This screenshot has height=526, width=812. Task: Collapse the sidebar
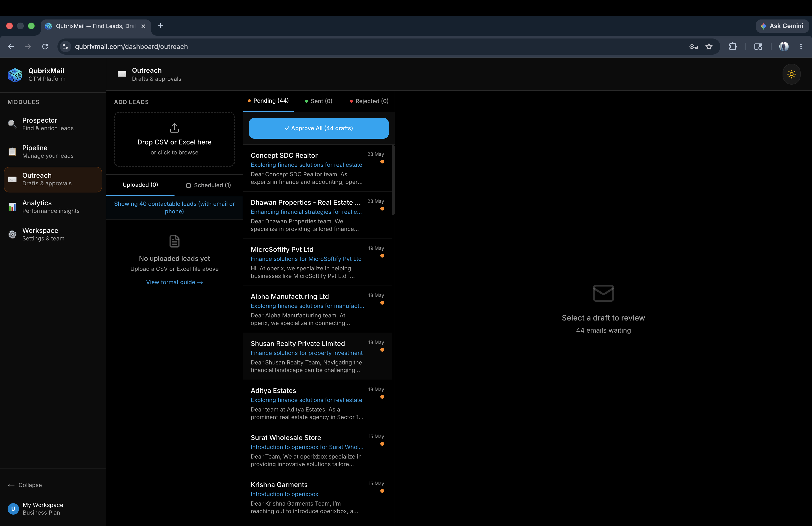point(25,485)
